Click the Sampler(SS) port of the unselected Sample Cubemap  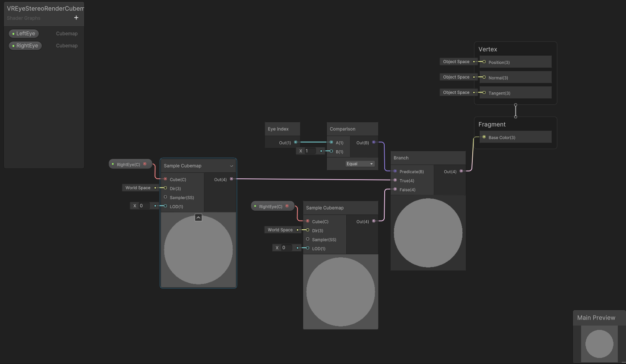307,239
